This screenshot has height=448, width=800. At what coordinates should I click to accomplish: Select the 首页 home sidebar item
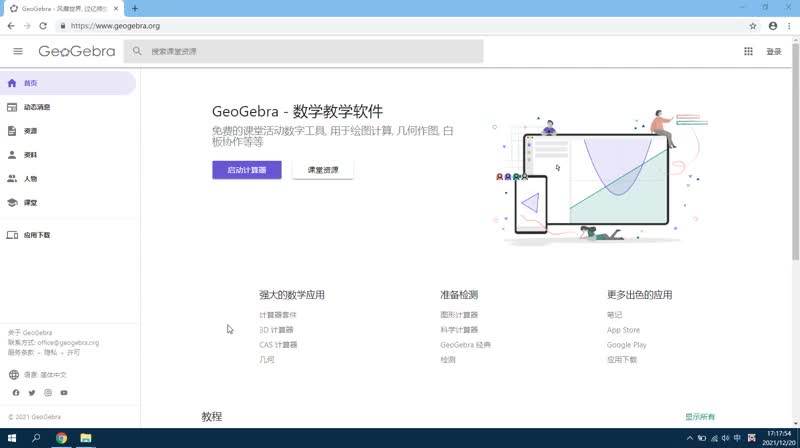pyautogui.click(x=68, y=83)
